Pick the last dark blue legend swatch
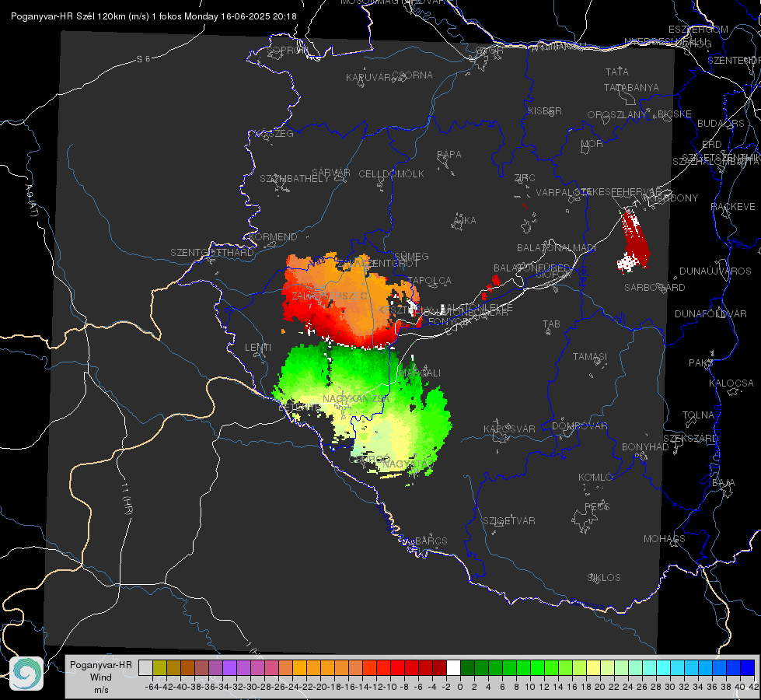This screenshot has width=761, height=700. click(x=748, y=667)
